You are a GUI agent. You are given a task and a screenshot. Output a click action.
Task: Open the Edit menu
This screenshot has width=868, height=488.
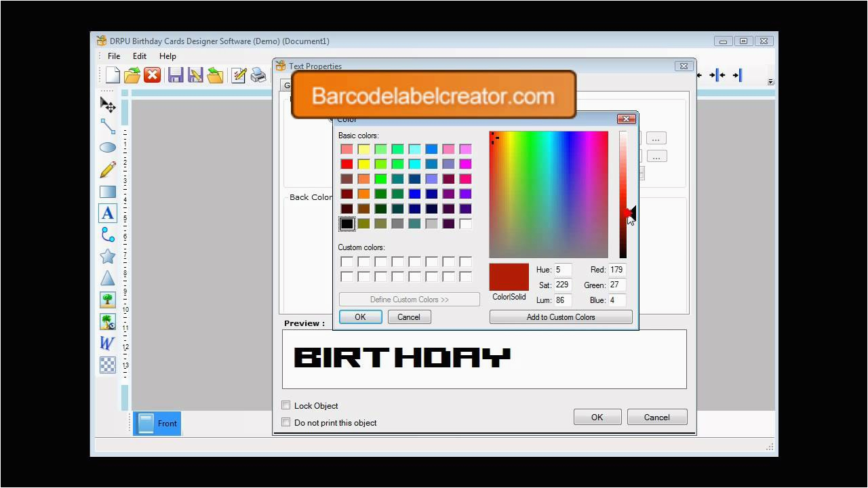coord(139,56)
